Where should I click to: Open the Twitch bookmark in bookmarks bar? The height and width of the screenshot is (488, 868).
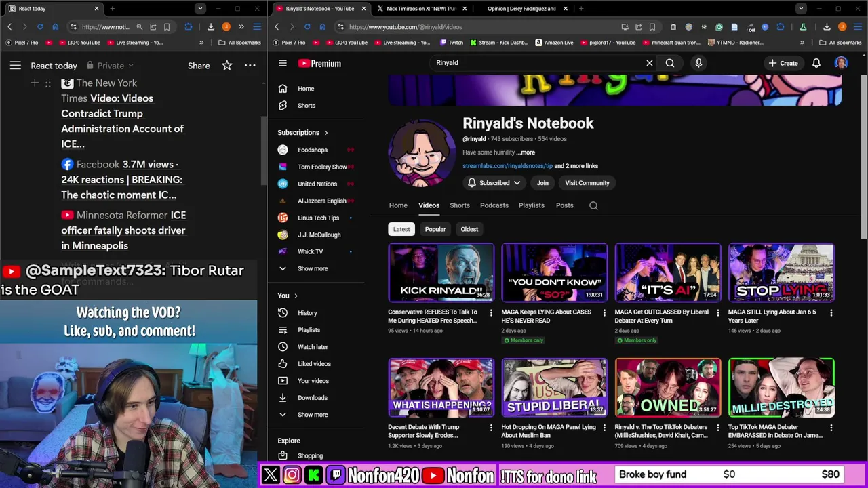[x=452, y=43]
